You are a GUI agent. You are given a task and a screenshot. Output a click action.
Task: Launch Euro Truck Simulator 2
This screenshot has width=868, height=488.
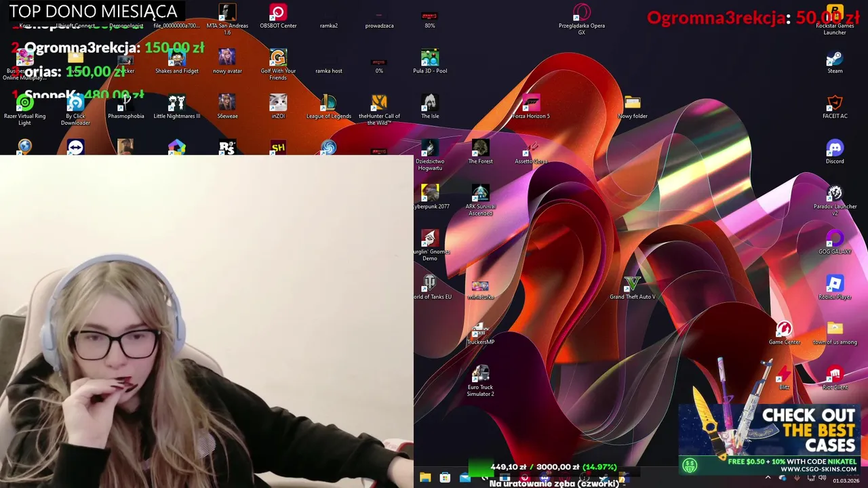click(x=480, y=381)
